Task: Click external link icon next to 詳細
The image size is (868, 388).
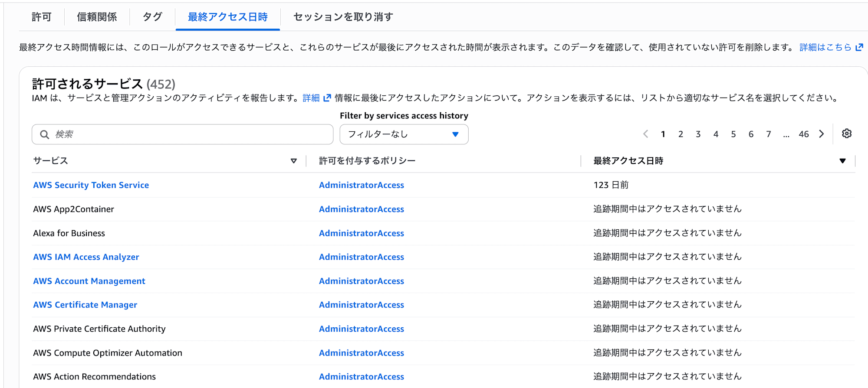Action: coord(327,98)
